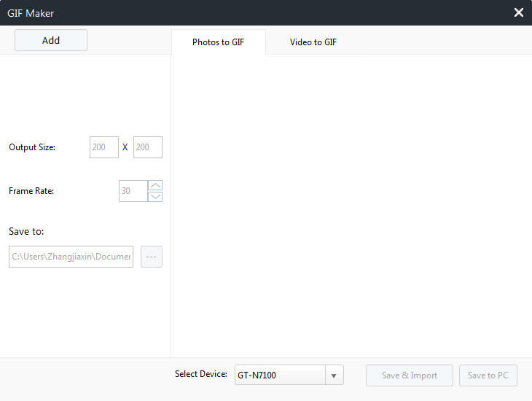Click the Frame Rate label
The image size is (532, 401).
[31, 191]
